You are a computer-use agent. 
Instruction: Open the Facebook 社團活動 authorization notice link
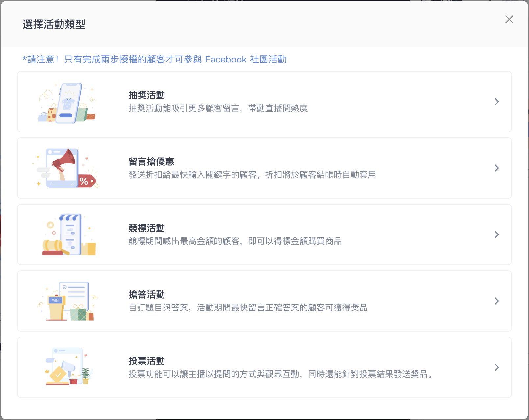coord(155,59)
